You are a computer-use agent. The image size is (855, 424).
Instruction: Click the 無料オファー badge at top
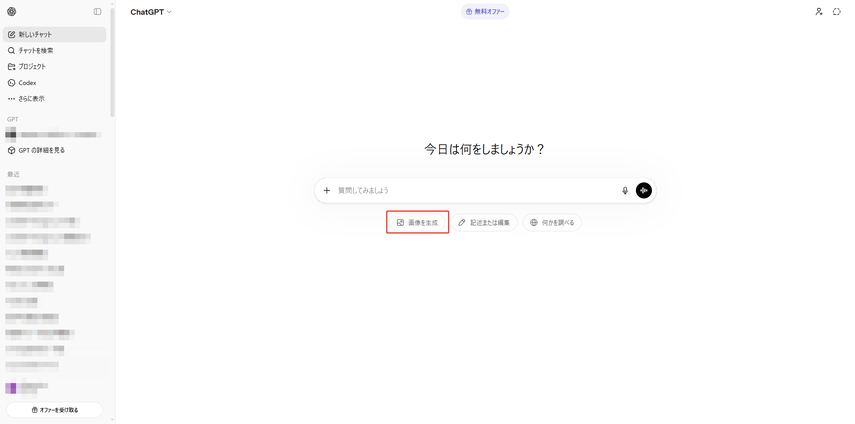click(x=485, y=11)
